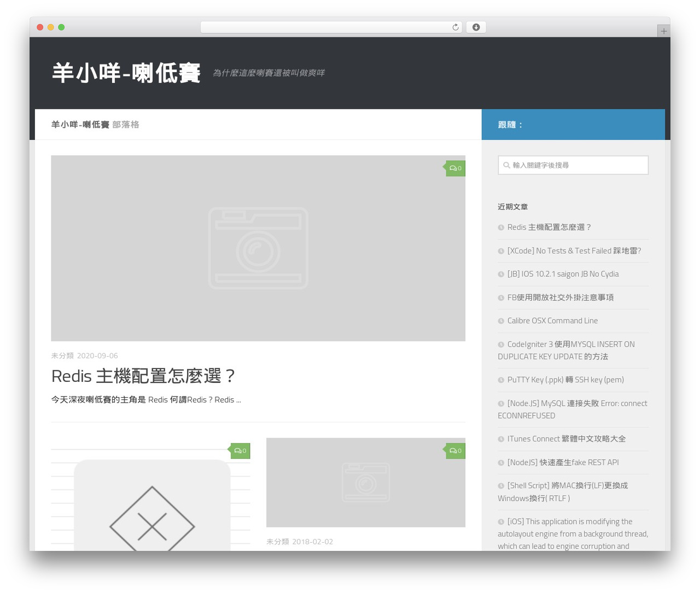Click the 2020-09-06 post date
The image size is (700, 593).
click(97, 356)
